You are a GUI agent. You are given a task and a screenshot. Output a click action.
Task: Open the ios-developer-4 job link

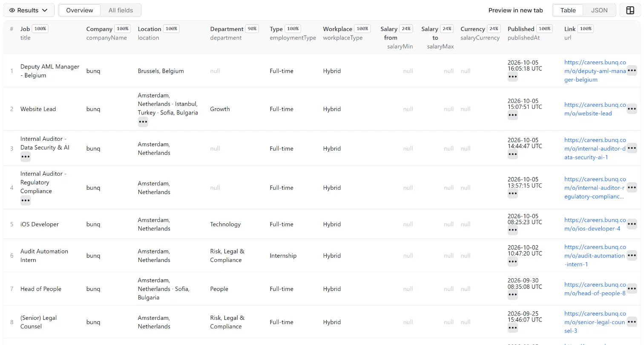click(x=595, y=224)
